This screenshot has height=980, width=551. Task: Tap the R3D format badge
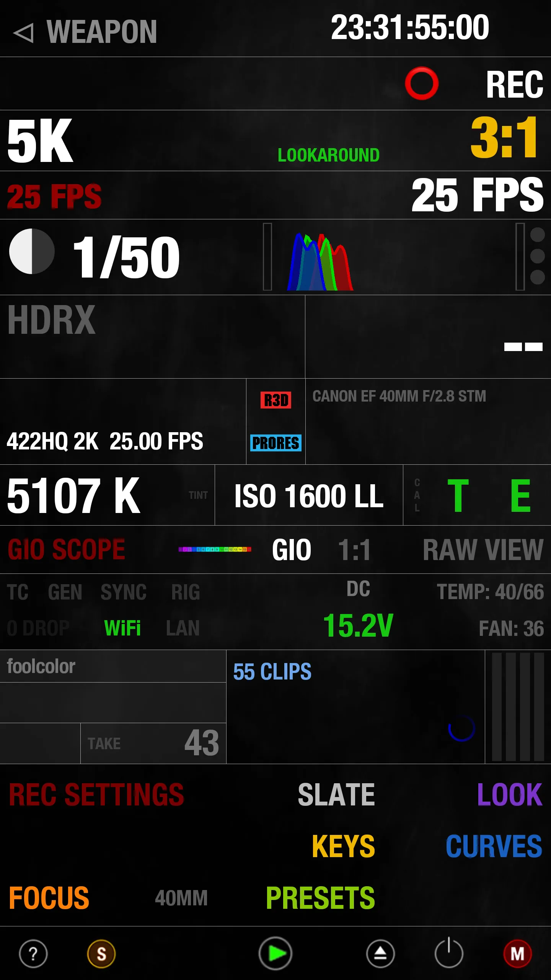coord(276,400)
